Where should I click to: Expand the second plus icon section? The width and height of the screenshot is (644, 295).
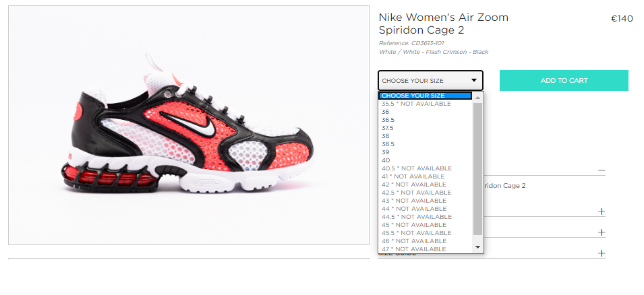[x=602, y=232]
